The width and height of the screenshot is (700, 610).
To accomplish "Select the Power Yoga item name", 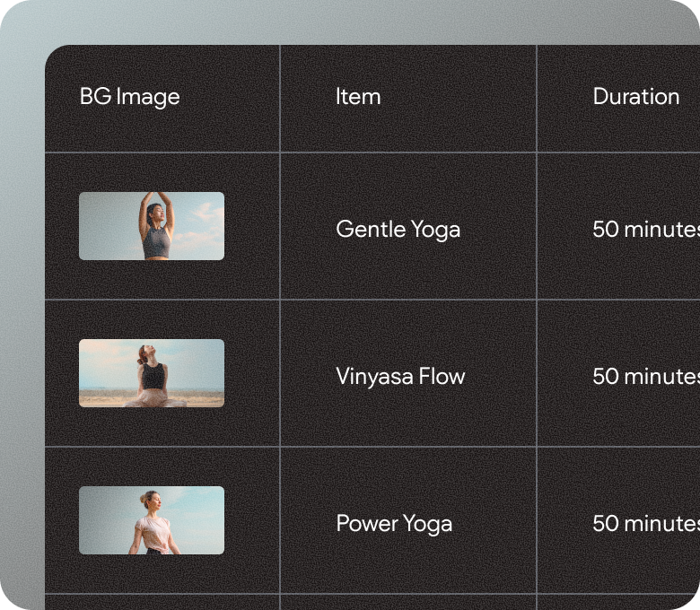I will click(394, 524).
